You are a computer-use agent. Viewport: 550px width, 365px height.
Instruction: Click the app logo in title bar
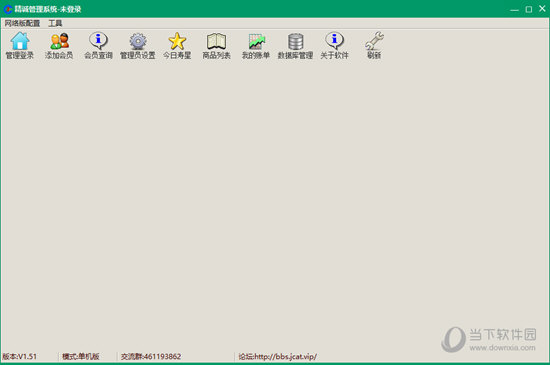tap(8, 9)
